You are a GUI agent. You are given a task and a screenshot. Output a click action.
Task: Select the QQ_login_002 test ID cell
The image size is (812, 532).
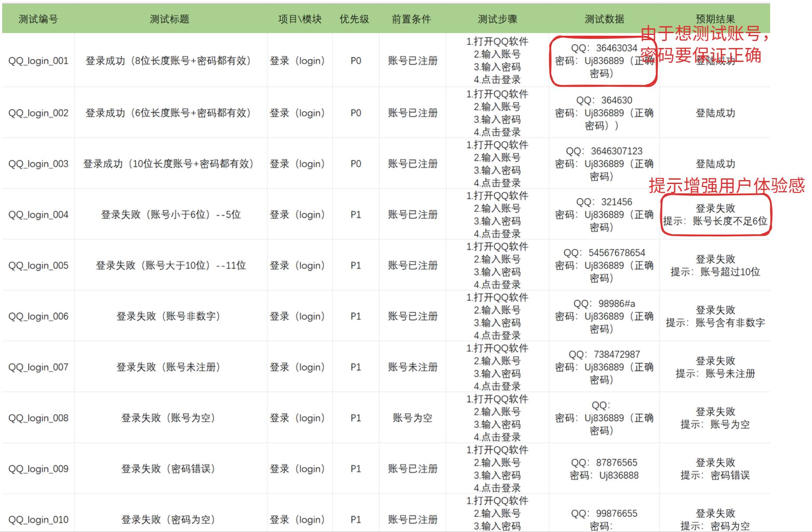[x=38, y=113]
